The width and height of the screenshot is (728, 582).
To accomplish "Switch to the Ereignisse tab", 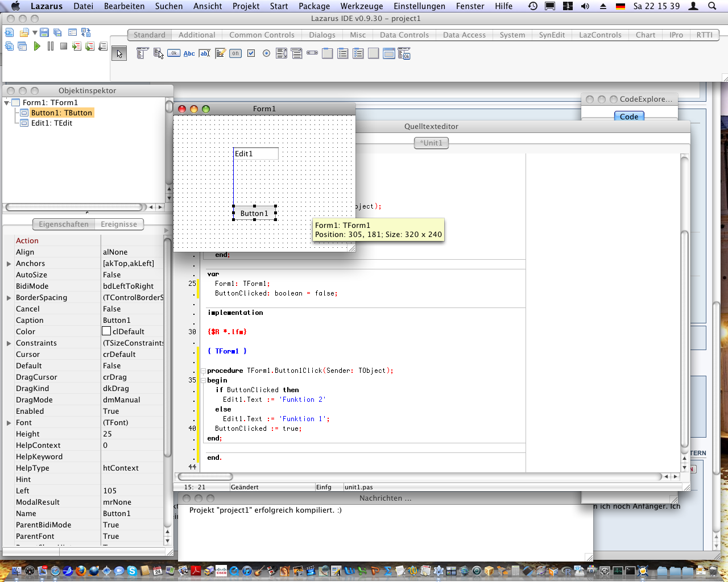I will tap(119, 225).
